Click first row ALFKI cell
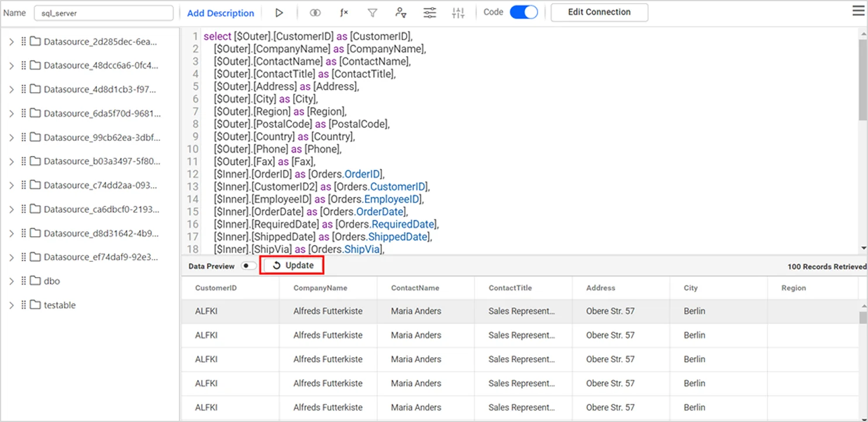 point(230,312)
